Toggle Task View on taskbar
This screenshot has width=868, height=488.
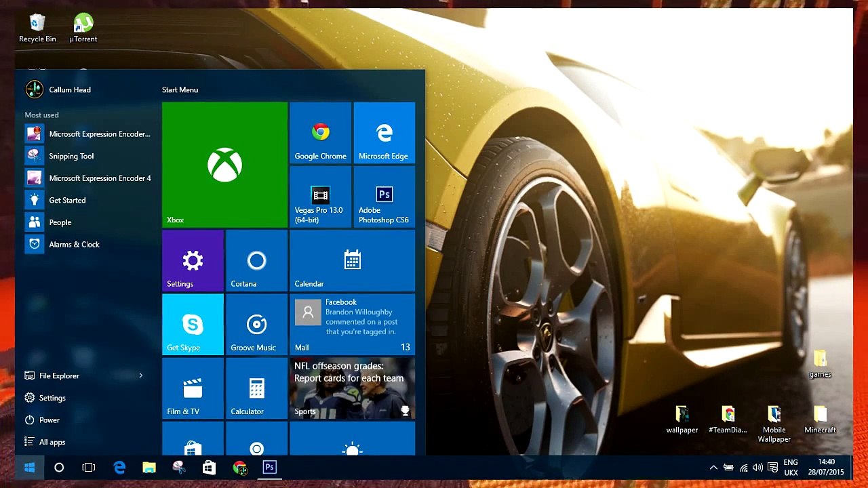[89, 468]
